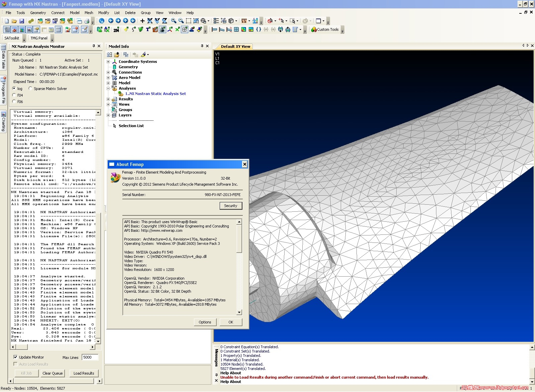Expand the Results tree node
This screenshot has width=535, height=392.
coord(108,99)
